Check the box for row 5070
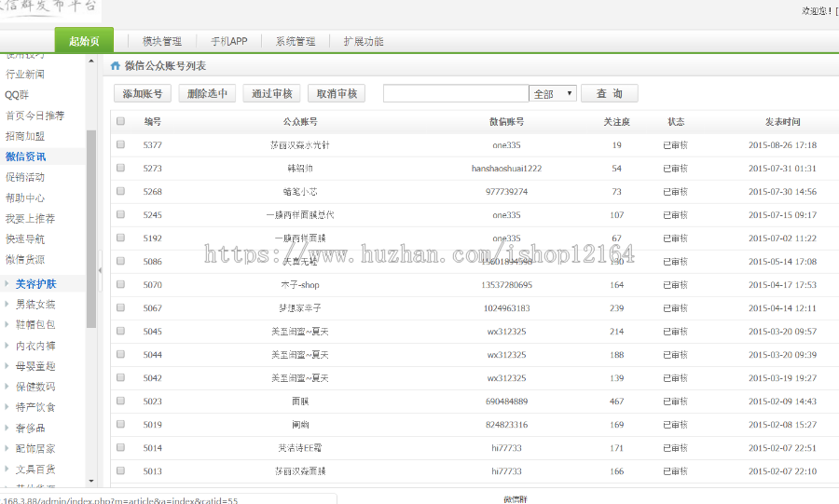This screenshot has width=839, height=504. [x=121, y=284]
